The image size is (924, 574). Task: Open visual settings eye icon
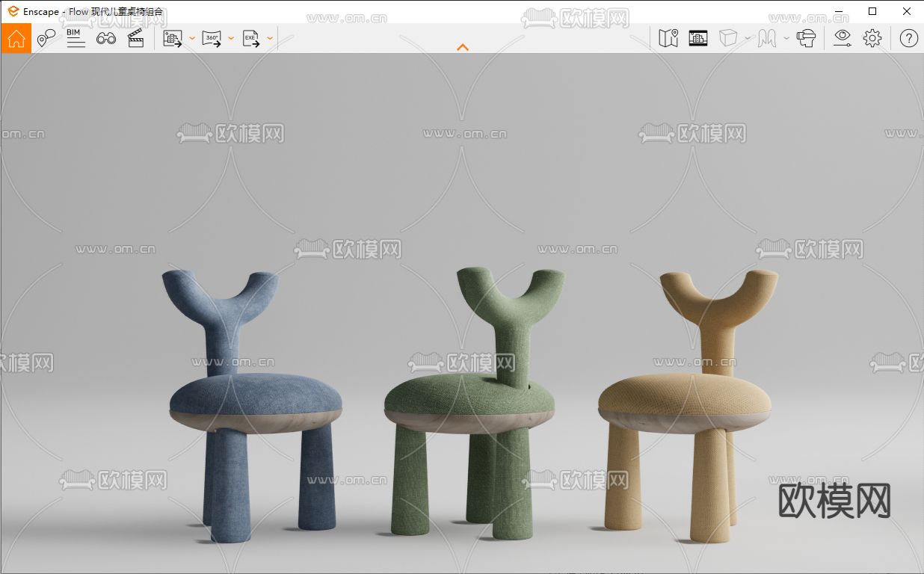(x=843, y=38)
